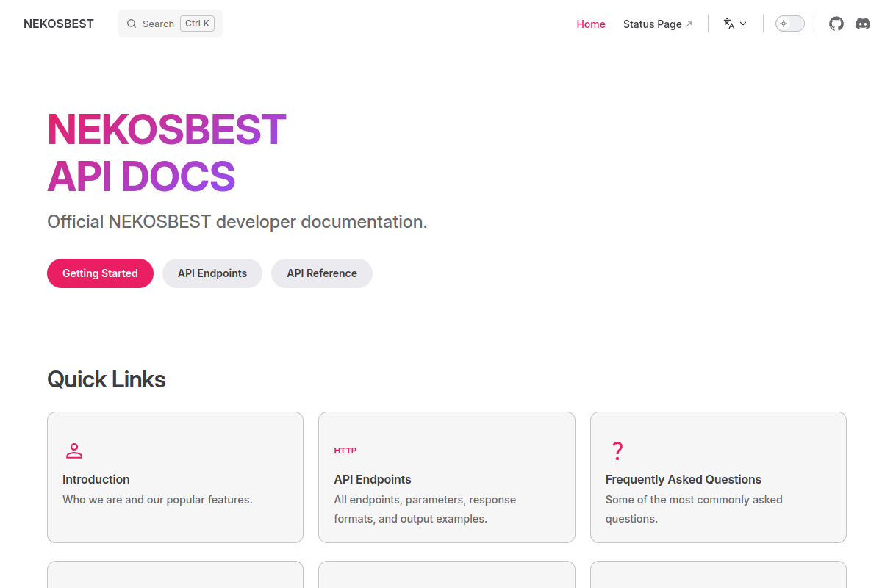This screenshot has width=882, height=588.
Task: Open the API Endpoints quick link card title
Action: pos(373,479)
